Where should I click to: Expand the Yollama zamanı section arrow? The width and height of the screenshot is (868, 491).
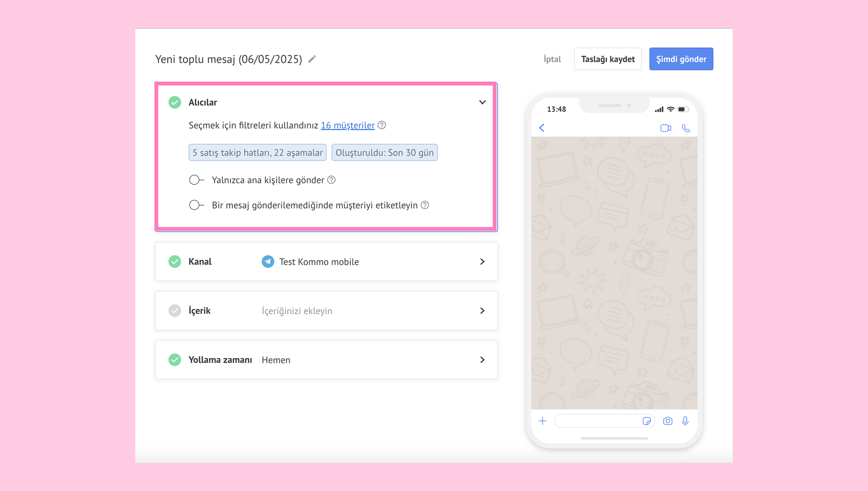point(482,360)
